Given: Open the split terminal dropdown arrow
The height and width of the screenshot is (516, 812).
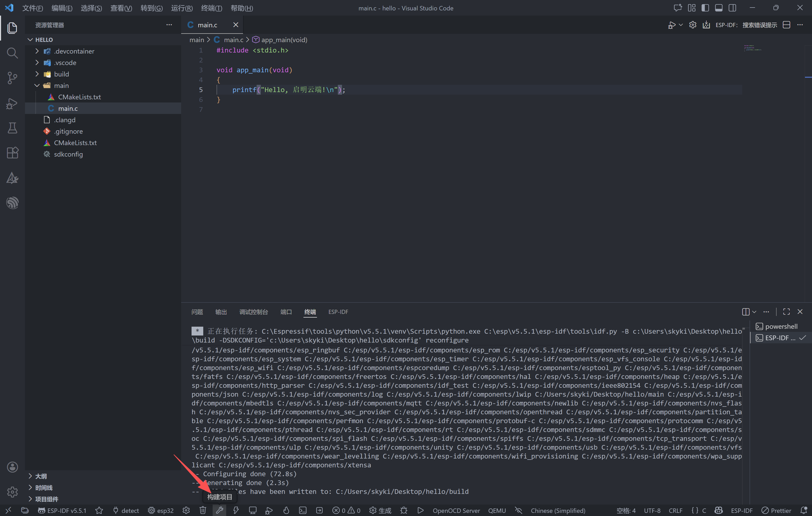Looking at the screenshot, I should coord(754,312).
